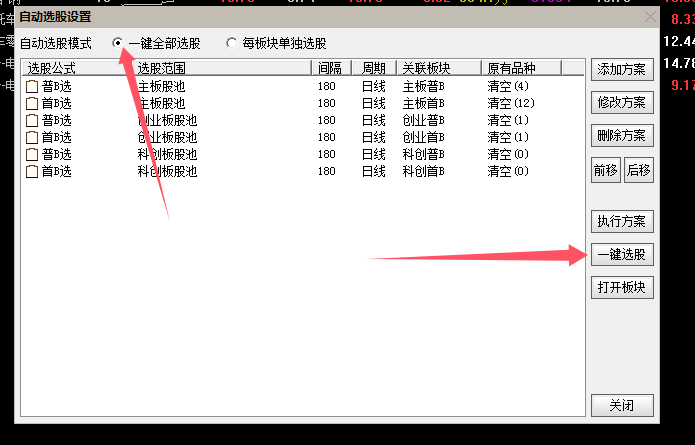Click 创业板股池 in the 创业首B row
Image resolution: width=695 pixels, height=445 pixels.
[167, 137]
